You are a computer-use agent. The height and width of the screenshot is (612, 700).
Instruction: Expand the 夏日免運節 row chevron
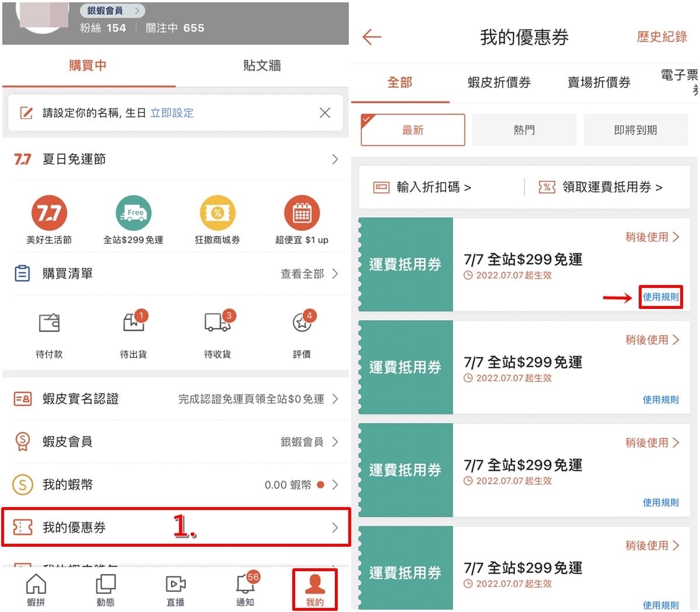[335, 159]
